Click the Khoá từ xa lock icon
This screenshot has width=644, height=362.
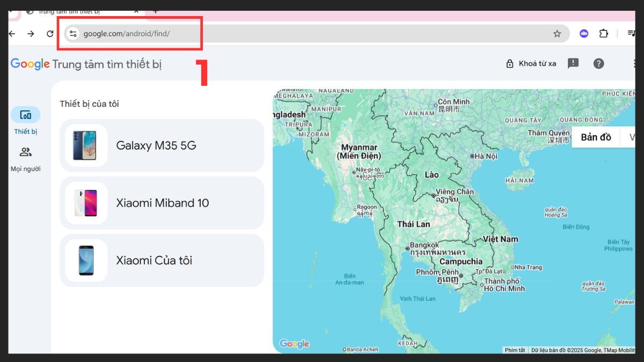click(x=509, y=63)
